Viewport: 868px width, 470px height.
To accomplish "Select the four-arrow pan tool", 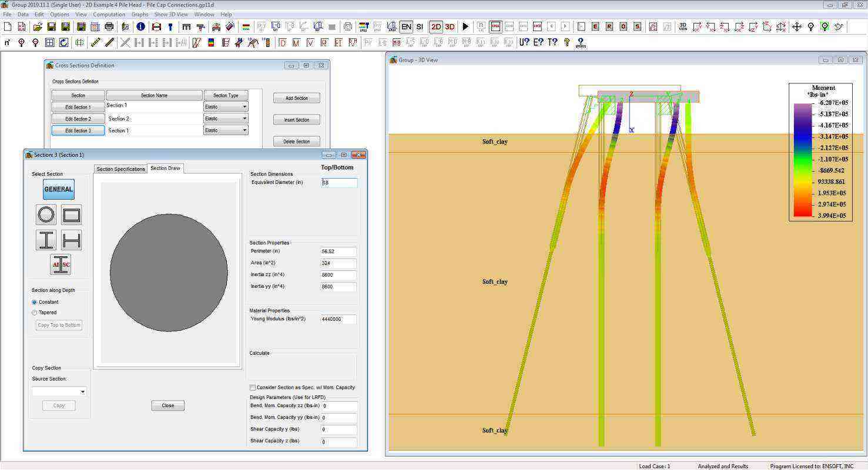I will tap(797, 26).
